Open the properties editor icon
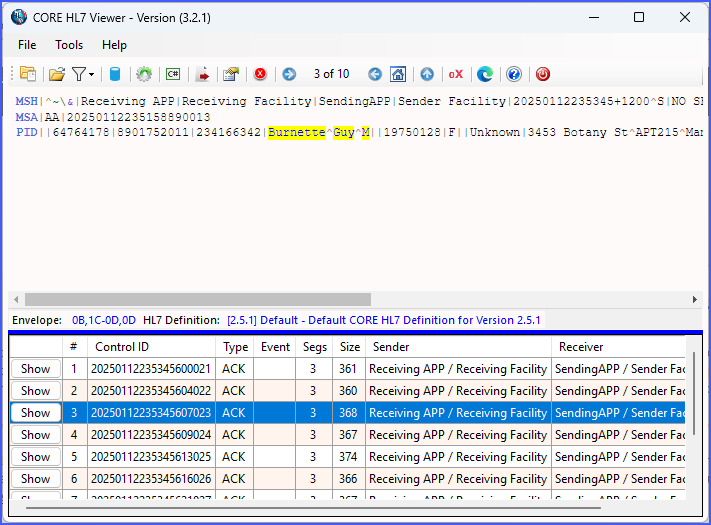The height and width of the screenshot is (525, 711). point(231,74)
